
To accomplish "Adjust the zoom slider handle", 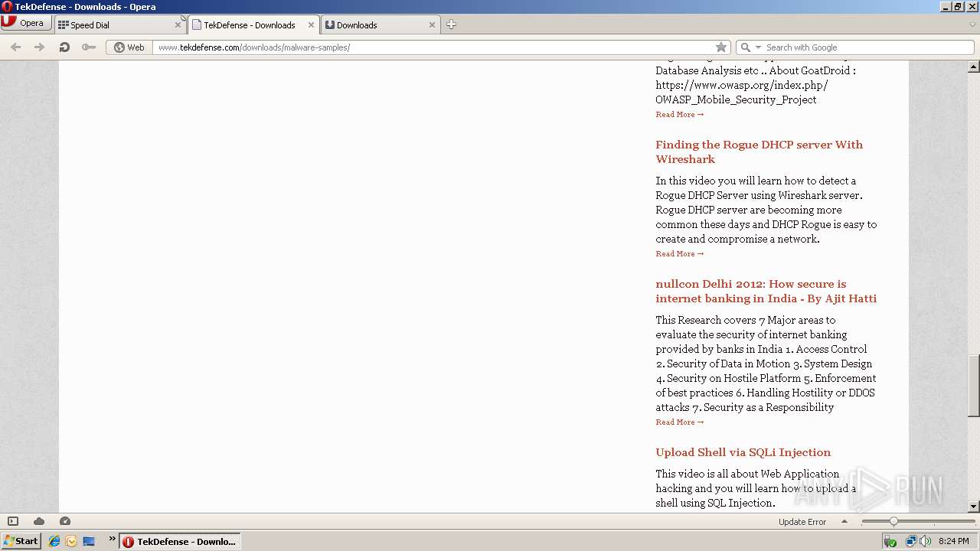I will coord(893,521).
